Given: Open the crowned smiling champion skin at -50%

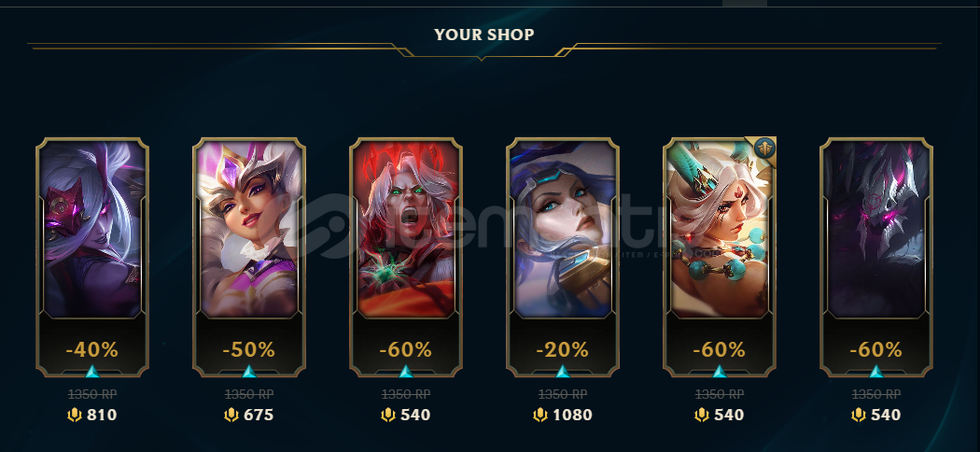Looking at the screenshot, I should (249, 229).
